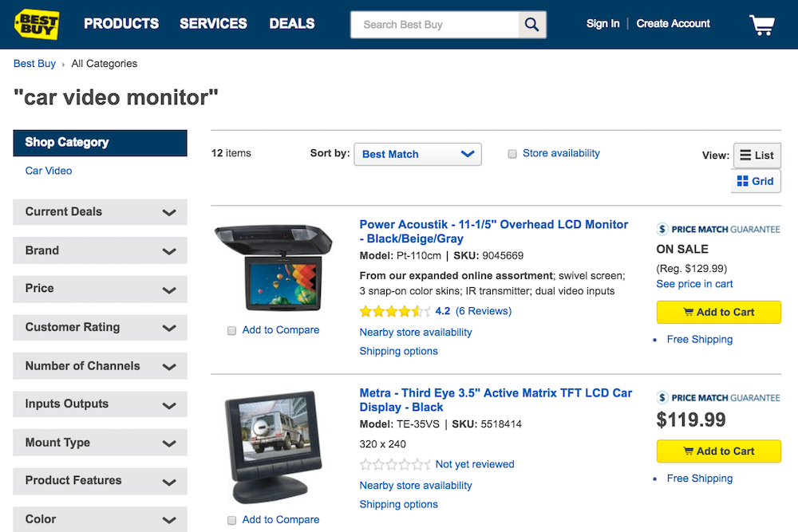Viewport: 798px width, 532px height.
Task: Click the search magnifier icon
Action: pos(531,25)
